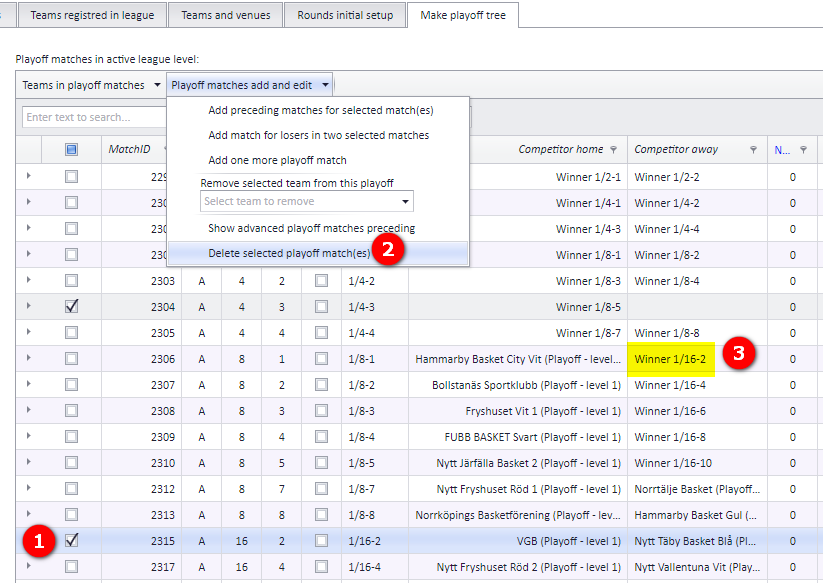The width and height of the screenshot is (823, 583).
Task: Select the Winner 1/8-5 home cell
Action: 518,307
